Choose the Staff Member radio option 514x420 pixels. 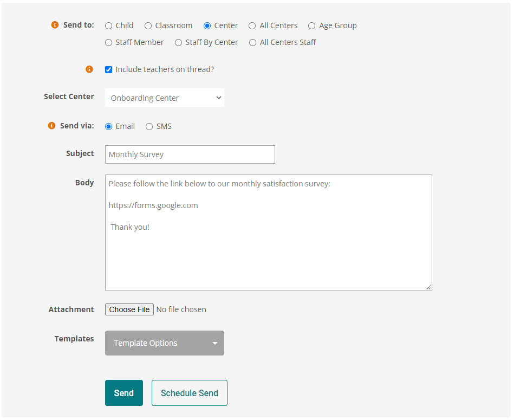(x=108, y=43)
